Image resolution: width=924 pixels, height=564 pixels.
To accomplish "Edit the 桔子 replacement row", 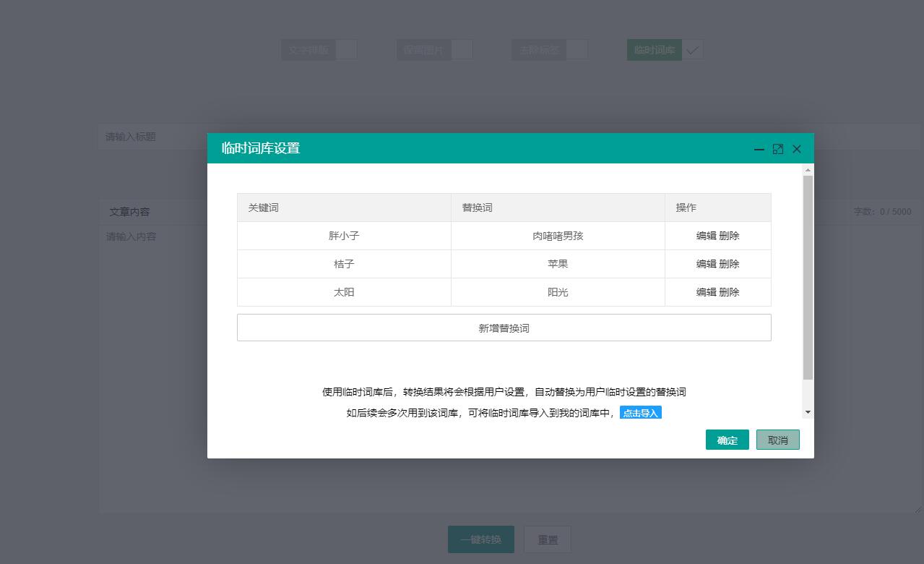I will pyautogui.click(x=706, y=264).
